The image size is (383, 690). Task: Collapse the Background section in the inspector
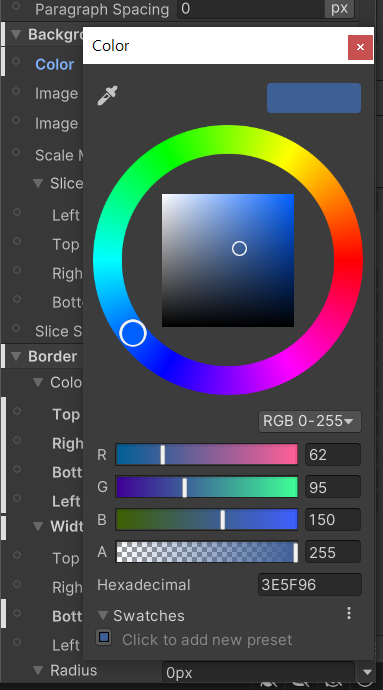tap(16, 34)
